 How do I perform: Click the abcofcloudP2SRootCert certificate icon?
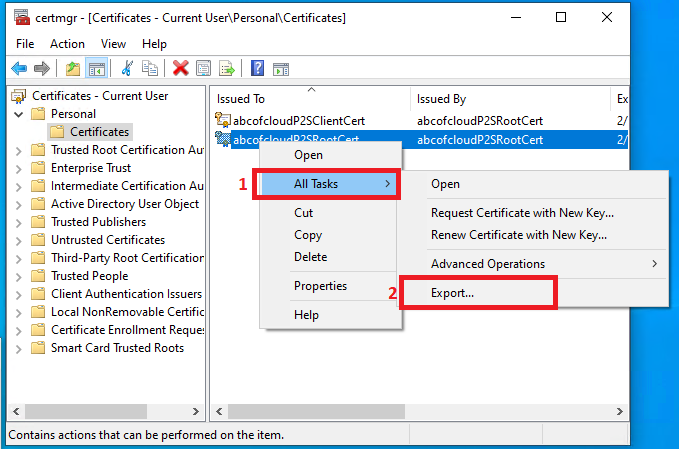tap(223, 139)
